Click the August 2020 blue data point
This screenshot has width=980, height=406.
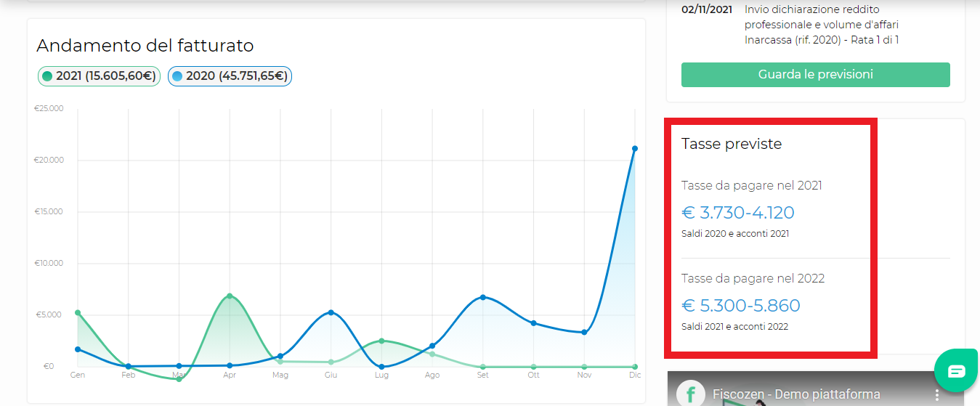tap(432, 346)
